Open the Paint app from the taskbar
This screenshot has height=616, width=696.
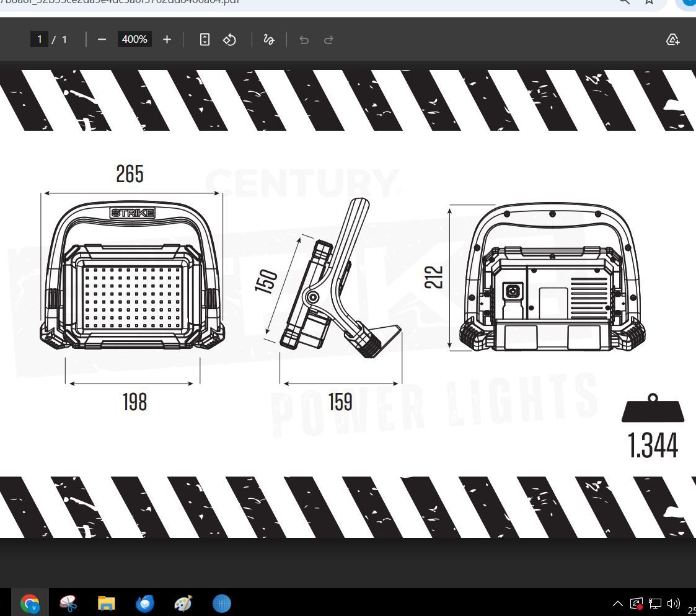point(183,603)
